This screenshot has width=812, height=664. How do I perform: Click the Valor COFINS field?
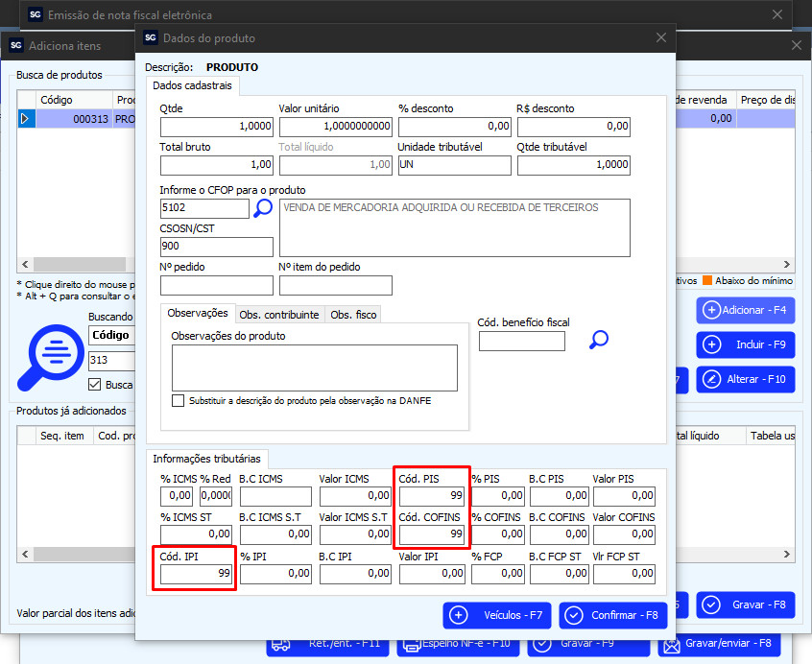(x=625, y=534)
